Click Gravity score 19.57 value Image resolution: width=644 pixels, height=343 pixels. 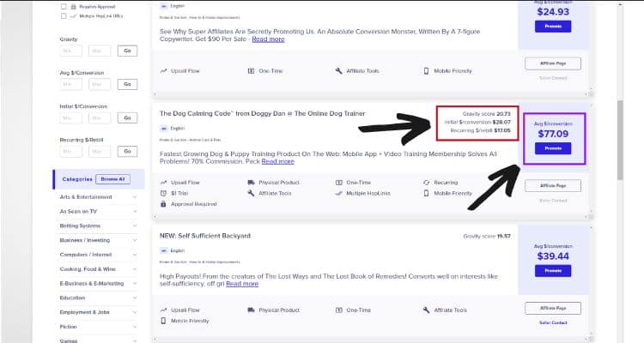[504, 237]
